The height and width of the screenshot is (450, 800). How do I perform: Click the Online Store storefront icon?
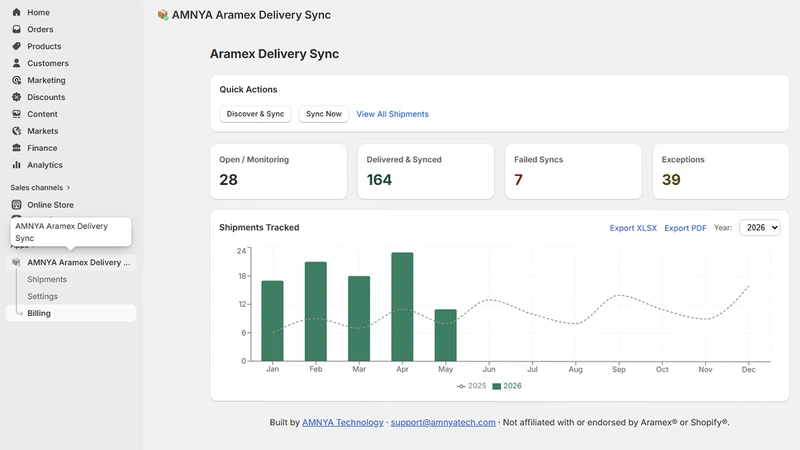coord(16,205)
